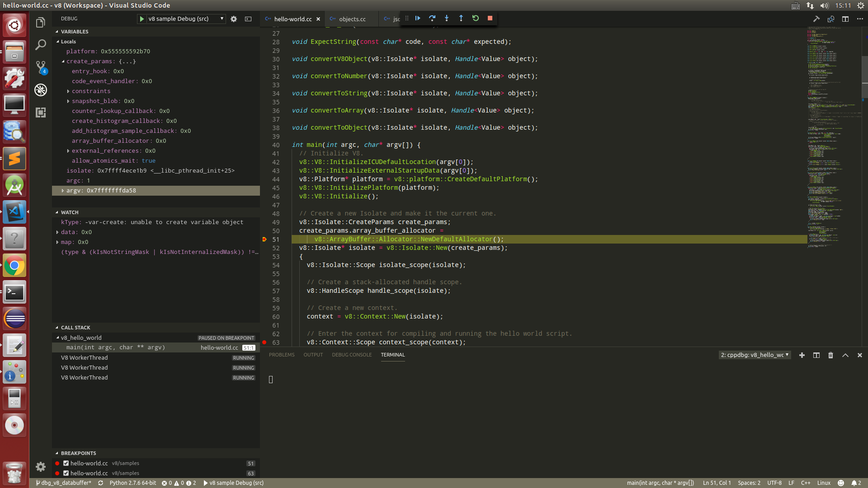This screenshot has height=488, width=868.
Task: Open the Debug view icon
Action: click(41, 90)
